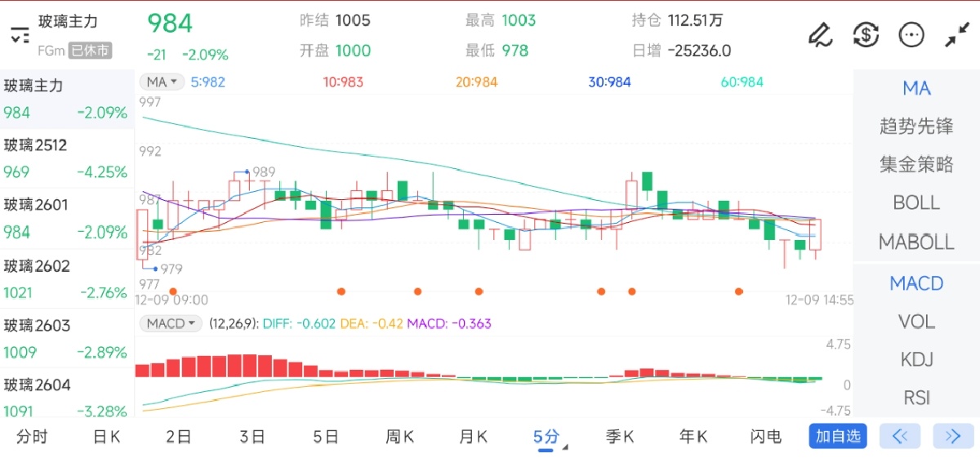
Task: Enable the BOLL overlay indicator
Action: click(916, 202)
